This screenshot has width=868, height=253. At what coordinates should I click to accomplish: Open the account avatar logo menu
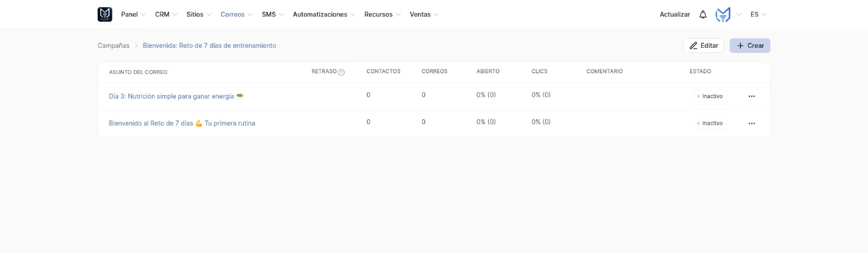(723, 14)
